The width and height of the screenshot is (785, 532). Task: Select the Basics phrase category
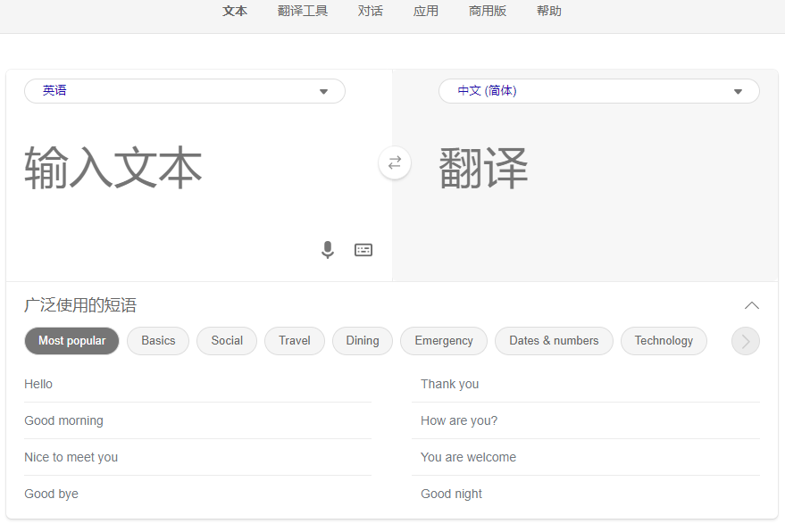point(158,341)
